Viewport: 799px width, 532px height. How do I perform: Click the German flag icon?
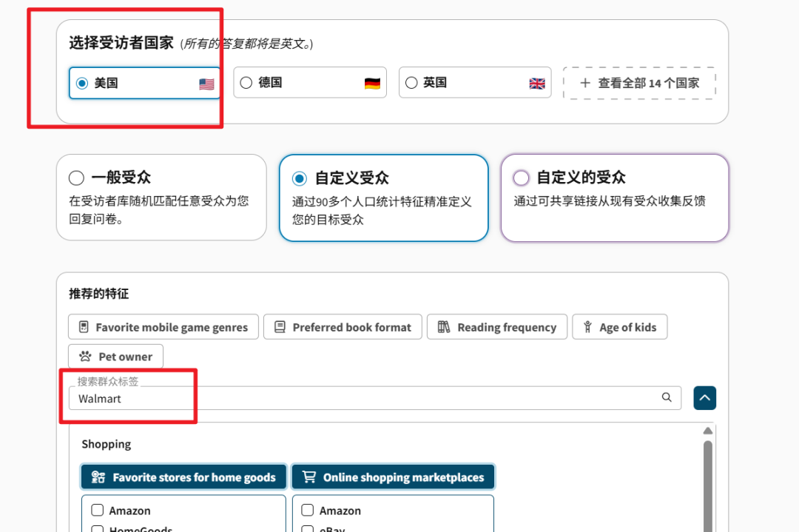[x=372, y=84]
